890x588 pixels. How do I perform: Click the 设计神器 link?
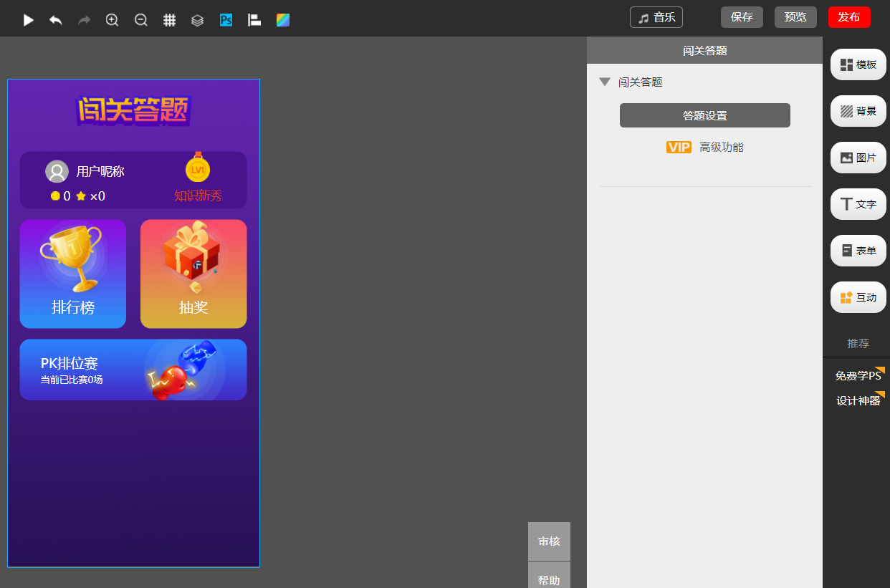point(858,400)
